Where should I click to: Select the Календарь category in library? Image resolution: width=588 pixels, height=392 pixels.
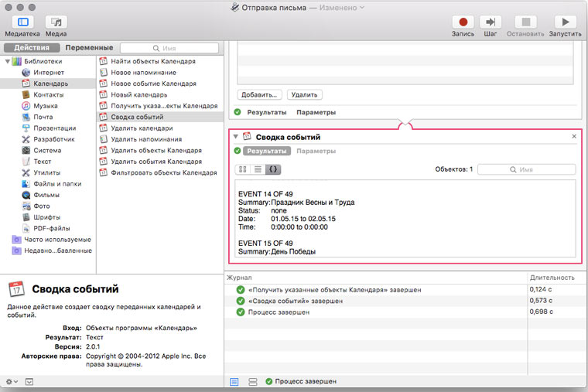click(50, 84)
